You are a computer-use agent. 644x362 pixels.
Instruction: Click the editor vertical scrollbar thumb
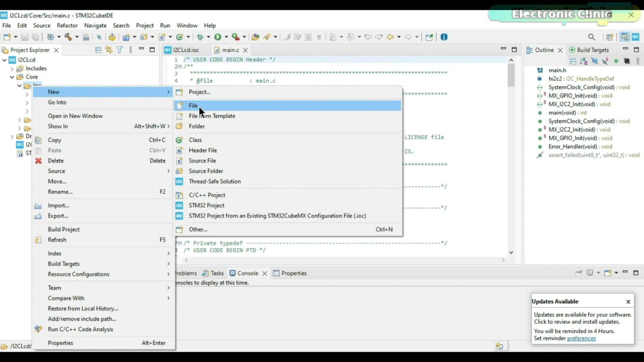(511, 75)
